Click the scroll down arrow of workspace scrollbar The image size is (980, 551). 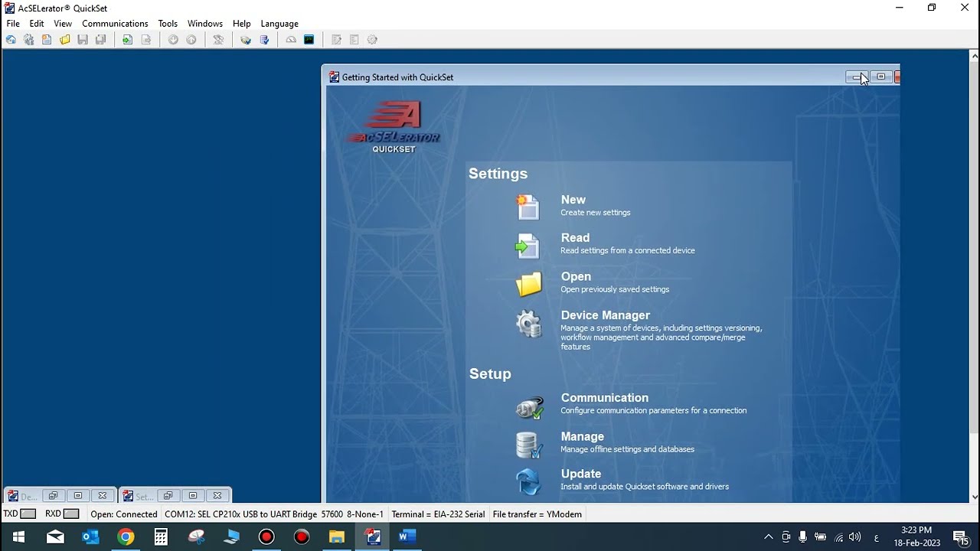(x=975, y=497)
